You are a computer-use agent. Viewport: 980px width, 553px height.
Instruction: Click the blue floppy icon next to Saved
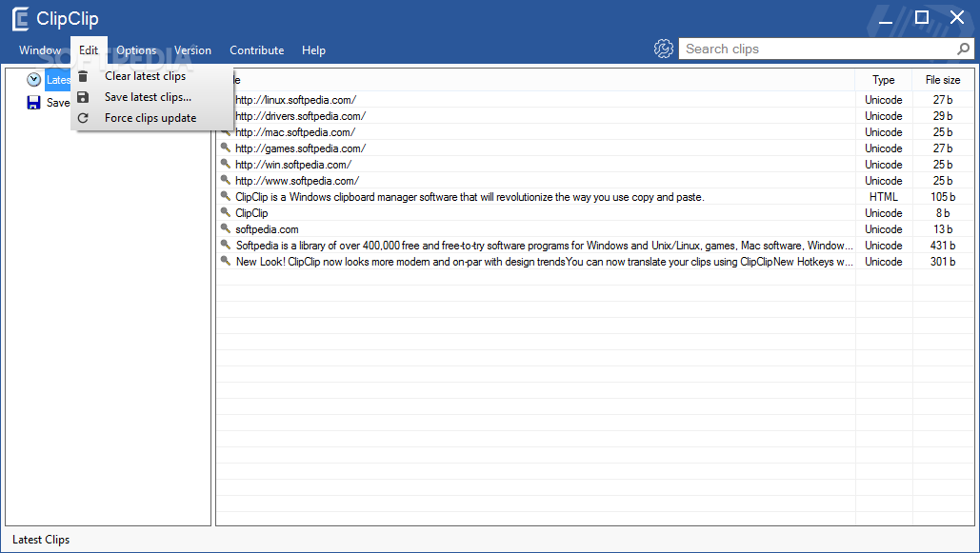[33, 103]
